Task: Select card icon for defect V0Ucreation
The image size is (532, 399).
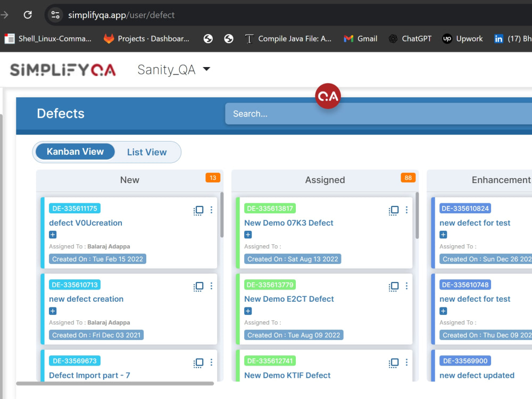Action: (198, 210)
